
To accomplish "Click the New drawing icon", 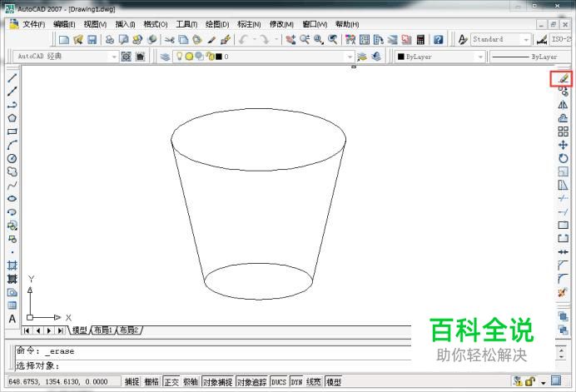I will click(64, 40).
